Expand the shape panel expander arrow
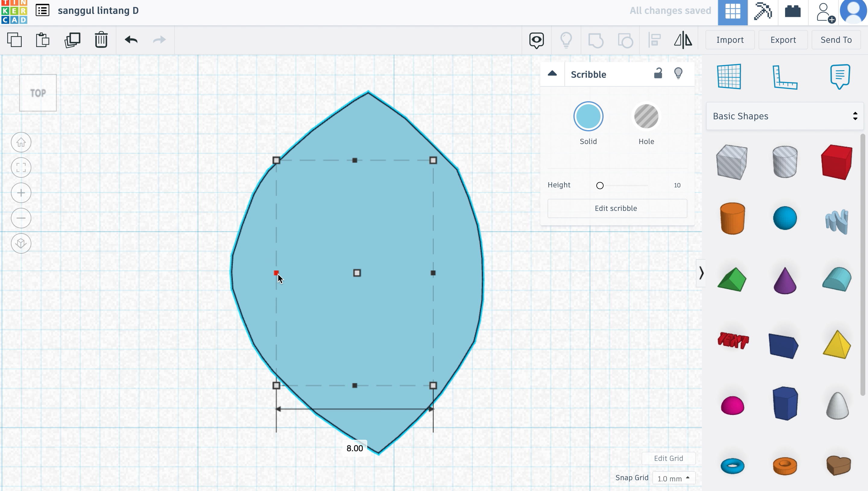Screen dimensions: 868x491 [701, 273]
